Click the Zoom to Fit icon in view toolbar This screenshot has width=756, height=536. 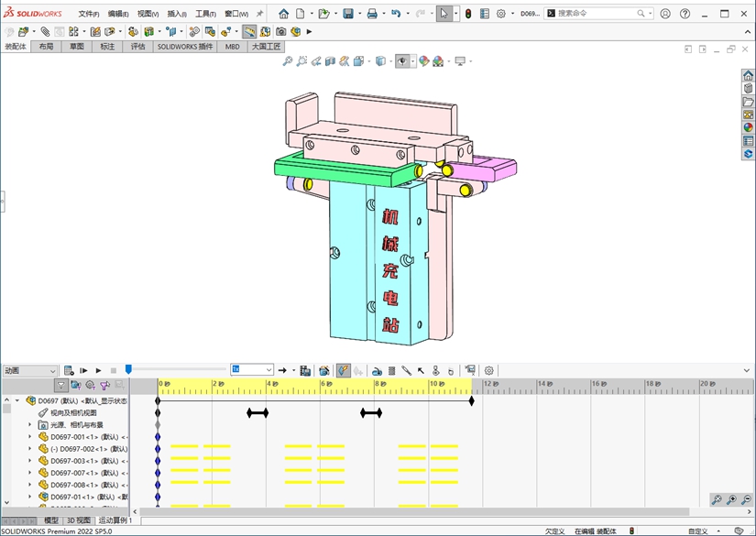coord(288,61)
